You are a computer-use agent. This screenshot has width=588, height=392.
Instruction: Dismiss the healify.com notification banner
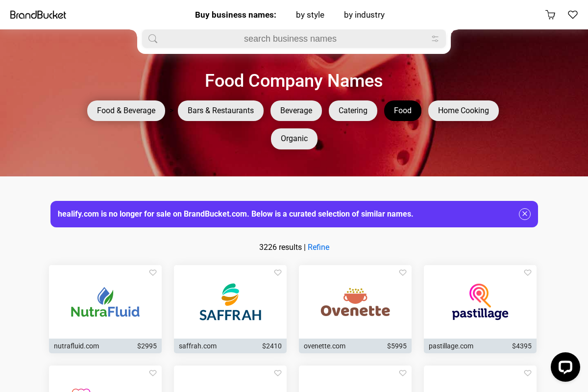click(x=525, y=214)
